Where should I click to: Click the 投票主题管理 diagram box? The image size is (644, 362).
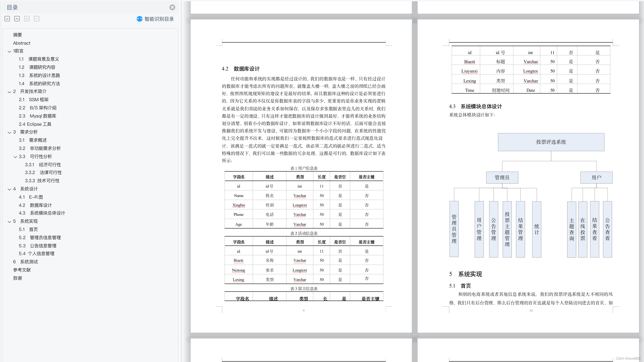click(507, 229)
